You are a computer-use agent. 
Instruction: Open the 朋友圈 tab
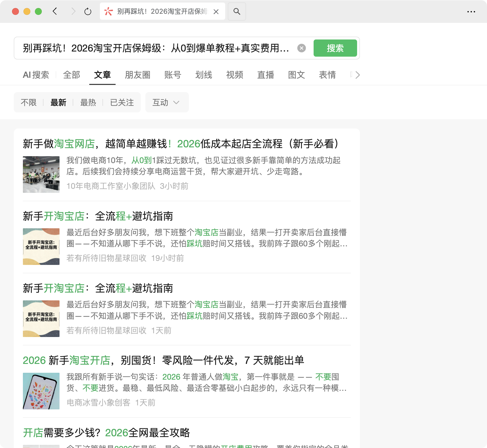138,75
